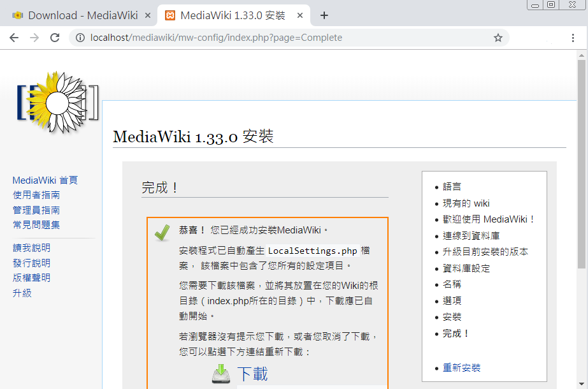Click the 歡迎使用 MediaWiki！ step
This screenshot has width=588, height=389.
pyautogui.click(x=489, y=219)
